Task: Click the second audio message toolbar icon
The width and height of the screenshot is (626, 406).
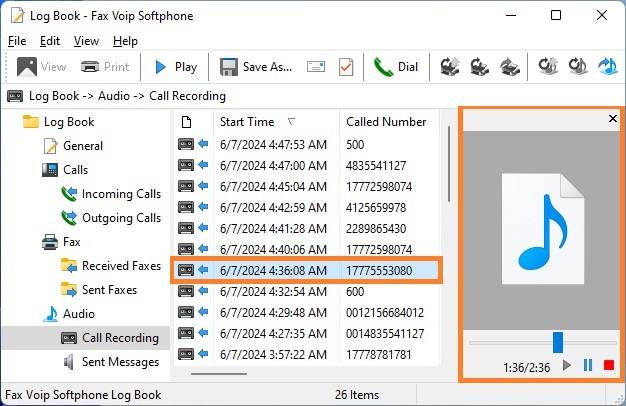Action: tap(578, 66)
